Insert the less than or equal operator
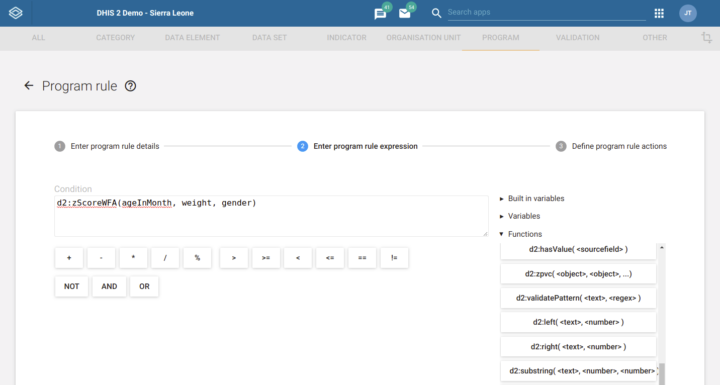Screen dimensions: 720x385 pyautogui.click(x=330, y=258)
